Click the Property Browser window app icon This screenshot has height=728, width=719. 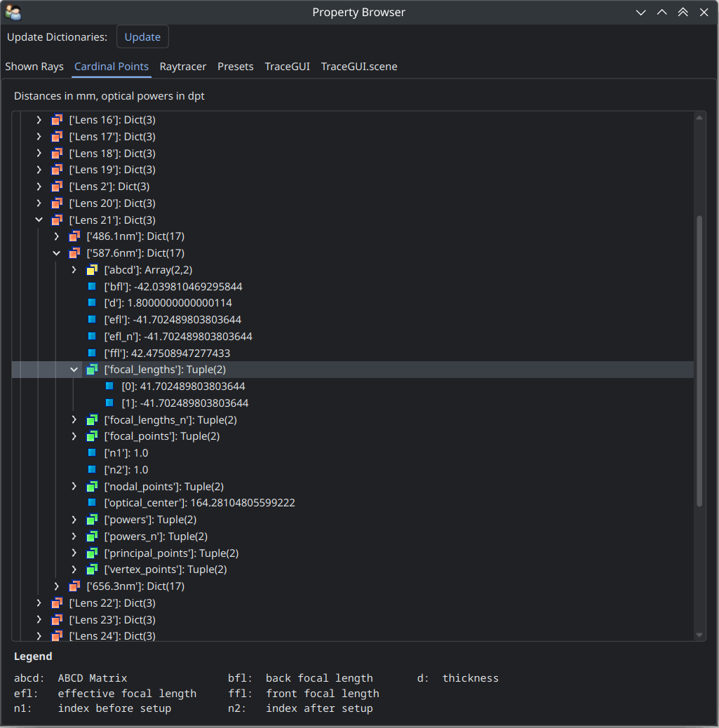coord(13,13)
